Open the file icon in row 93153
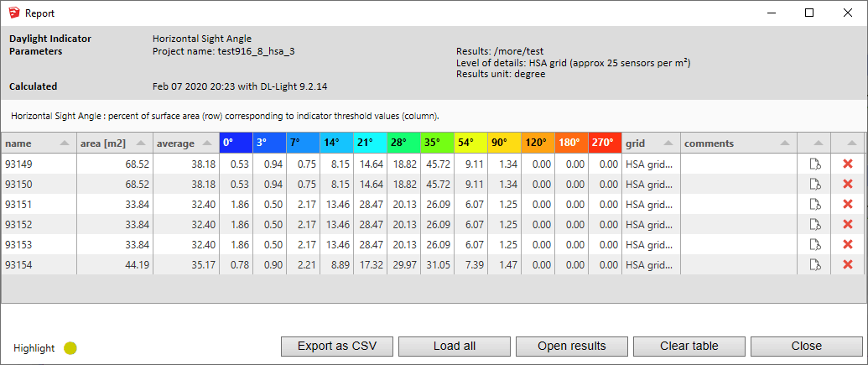This screenshot has height=365, width=868. (x=814, y=244)
